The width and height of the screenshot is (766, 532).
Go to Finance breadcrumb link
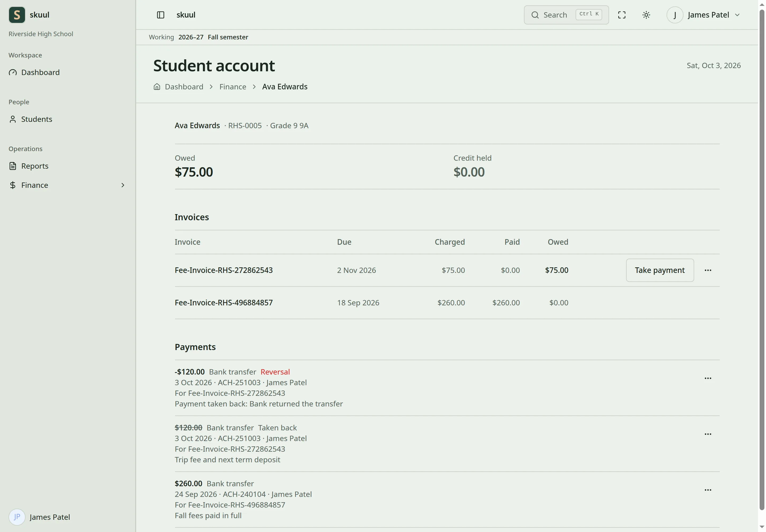tap(233, 87)
